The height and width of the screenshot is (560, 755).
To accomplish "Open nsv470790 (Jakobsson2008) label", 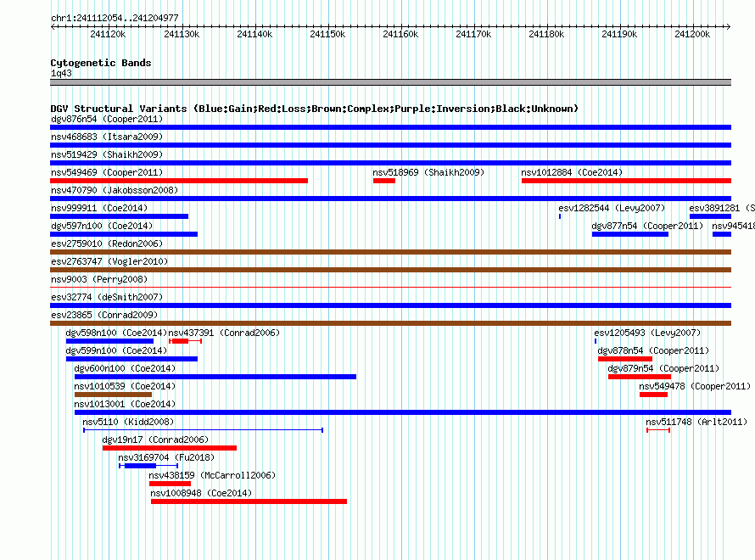I will (115, 190).
